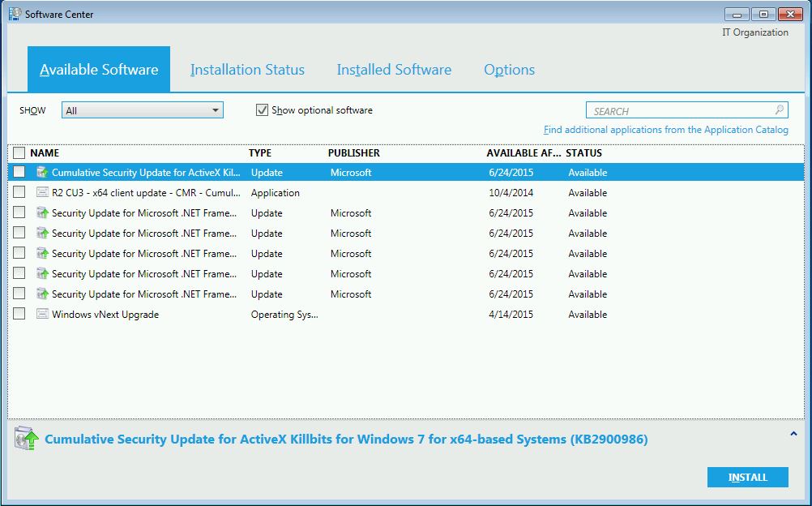
Task: Click the search magnifier icon
Action: 779,110
